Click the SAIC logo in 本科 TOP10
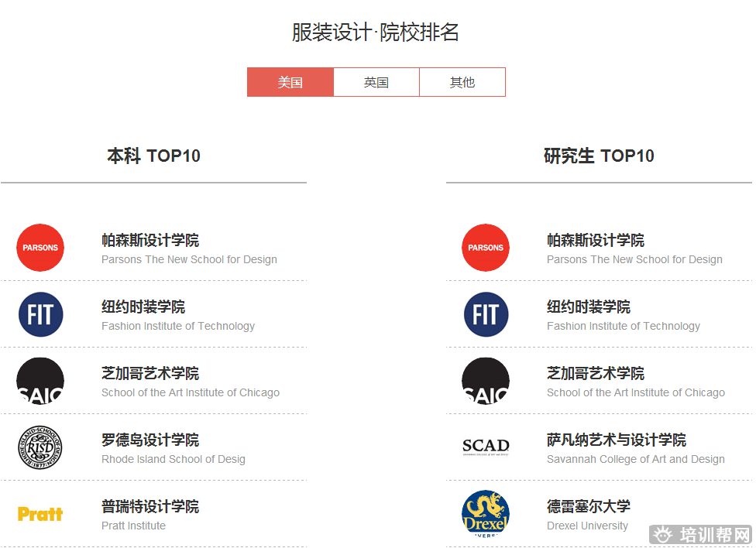 [x=40, y=381]
